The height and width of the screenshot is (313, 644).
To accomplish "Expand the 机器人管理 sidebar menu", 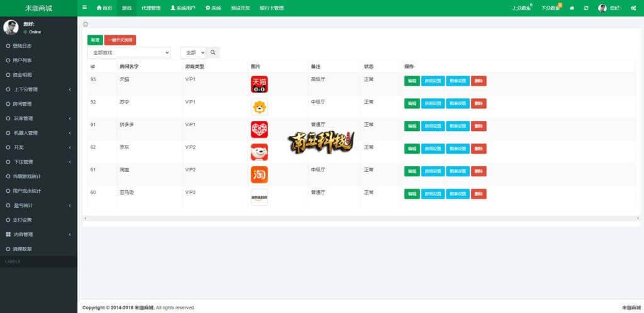I will (38, 133).
